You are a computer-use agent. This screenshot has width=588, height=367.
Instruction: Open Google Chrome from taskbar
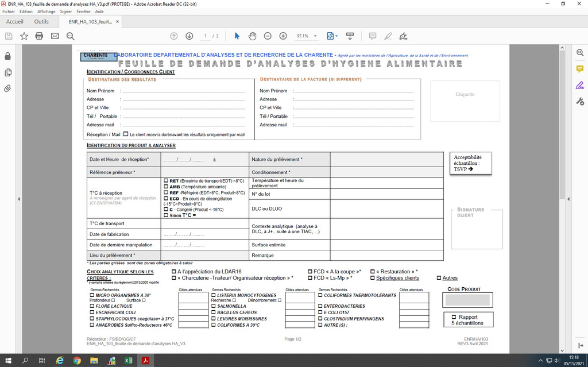pos(77,361)
